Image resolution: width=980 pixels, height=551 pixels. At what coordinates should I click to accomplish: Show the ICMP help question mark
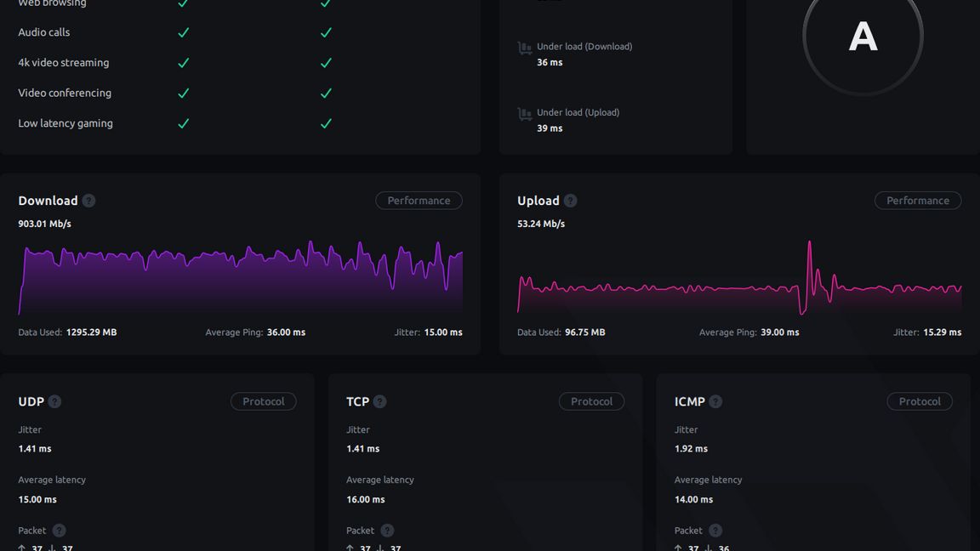[x=715, y=401]
